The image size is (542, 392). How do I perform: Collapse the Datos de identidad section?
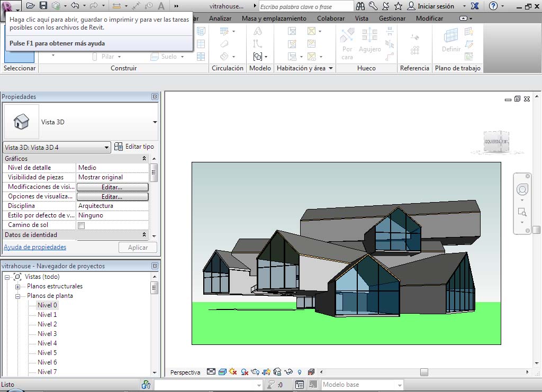tap(144, 235)
